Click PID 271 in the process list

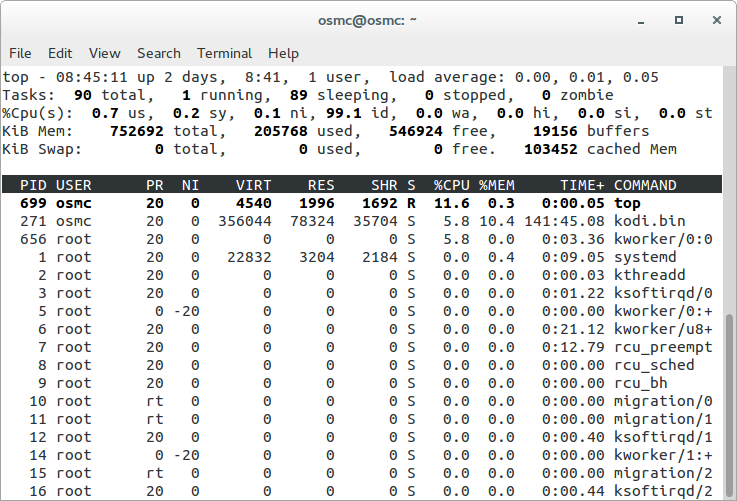coord(33,221)
